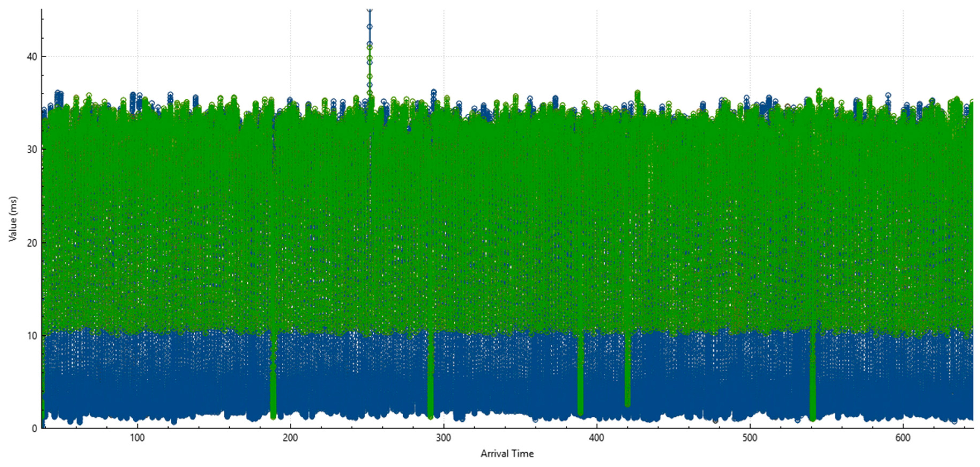Click the 40 tick label on y-axis

[x=32, y=57]
